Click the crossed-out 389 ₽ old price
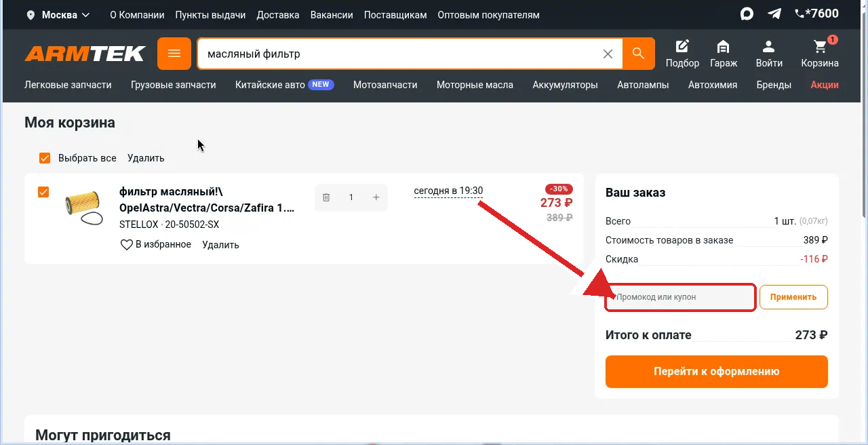 559,218
